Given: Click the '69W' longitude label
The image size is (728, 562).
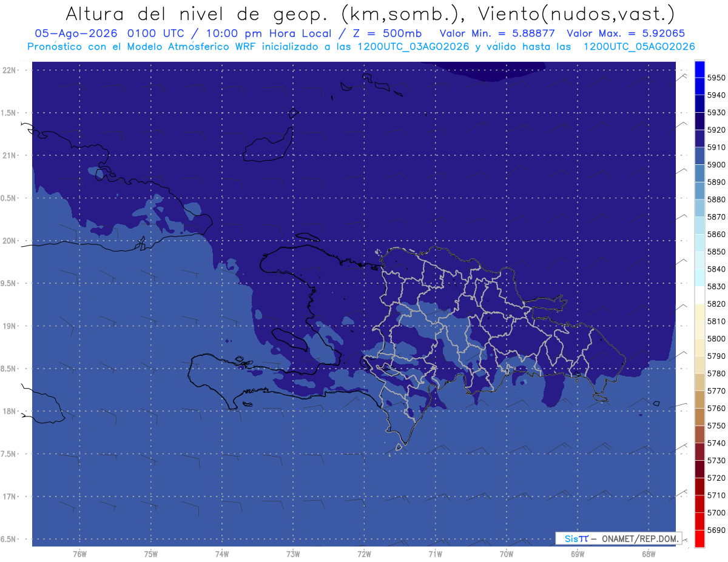Looking at the screenshot, I should [x=578, y=554].
